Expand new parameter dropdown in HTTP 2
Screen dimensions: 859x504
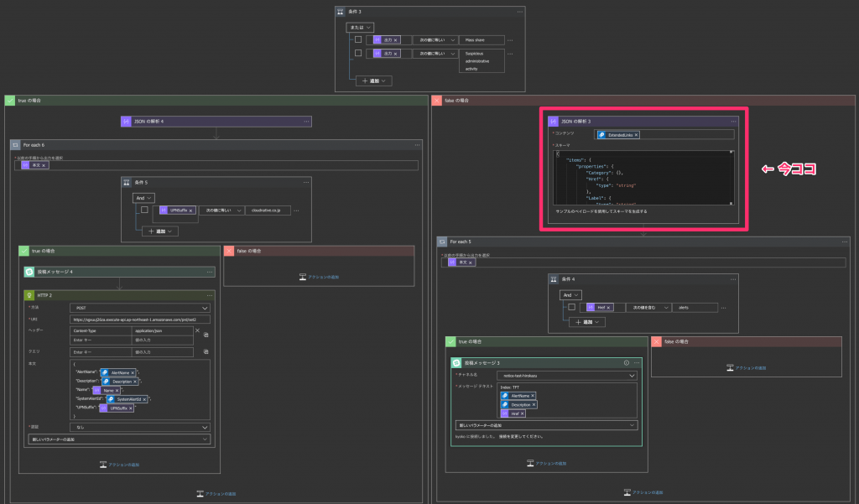click(119, 439)
